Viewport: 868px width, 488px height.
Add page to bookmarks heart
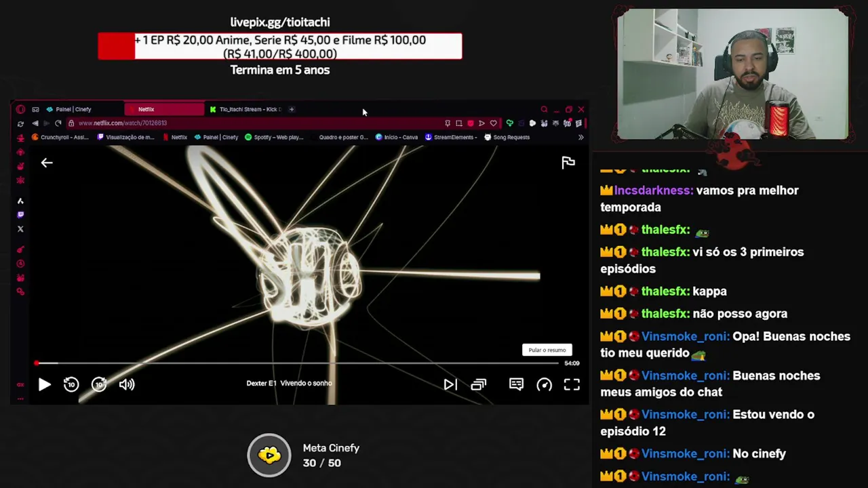(494, 123)
